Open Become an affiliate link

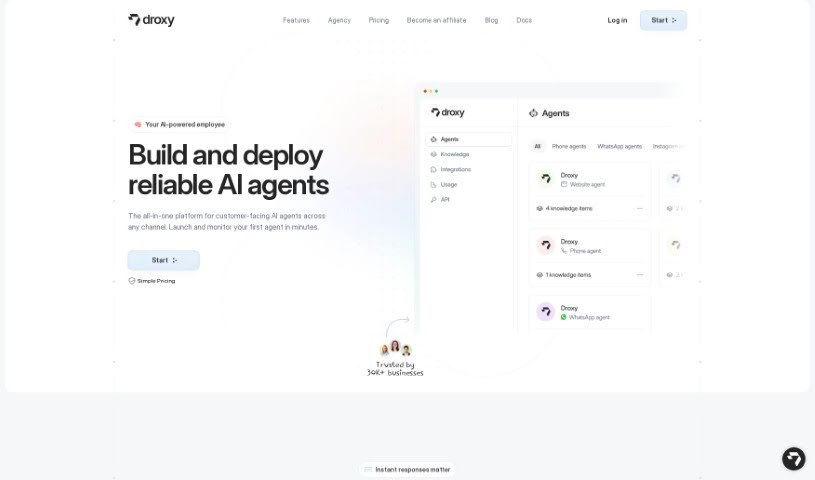tap(437, 20)
